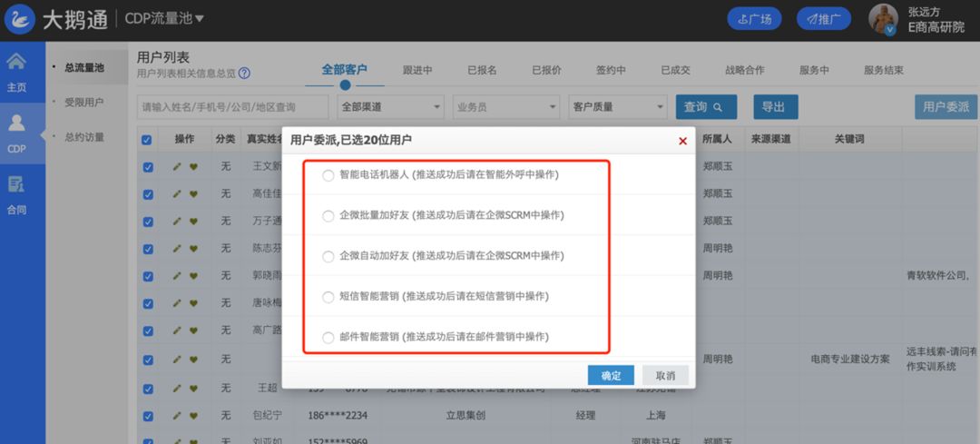This screenshot has width=980, height=444.
Task: Focus the 姓名/手机号/公司/地区 search input
Action: [232, 107]
